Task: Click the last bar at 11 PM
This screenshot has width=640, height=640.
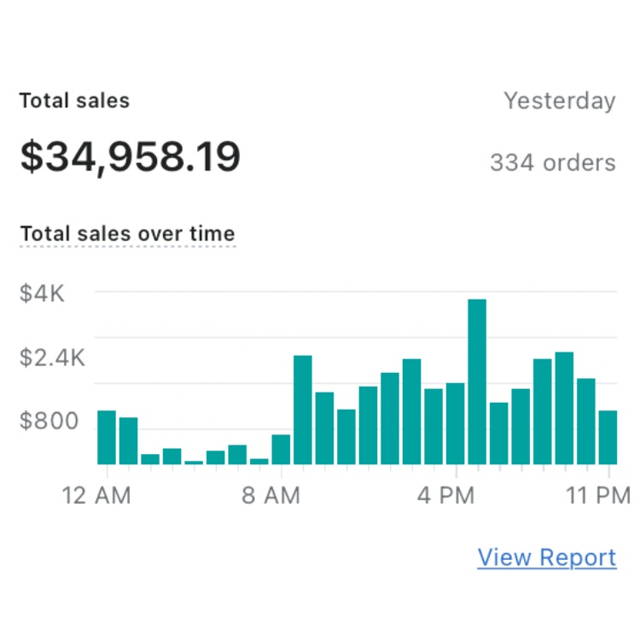Action: click(608, 438)
